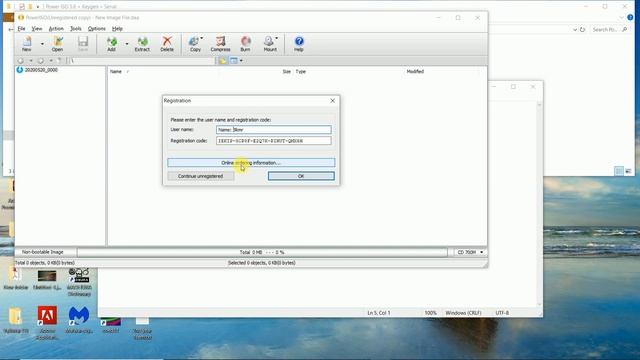Sort by the Name column header
640x360 pixels.
point(116,71)
